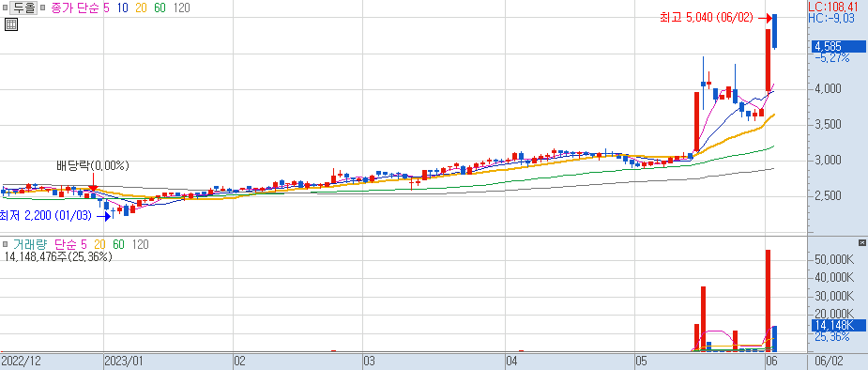The height and width of the screenshot is (370, 868).
Task: Click volume legend period 120
Action: tap(141, 244)
